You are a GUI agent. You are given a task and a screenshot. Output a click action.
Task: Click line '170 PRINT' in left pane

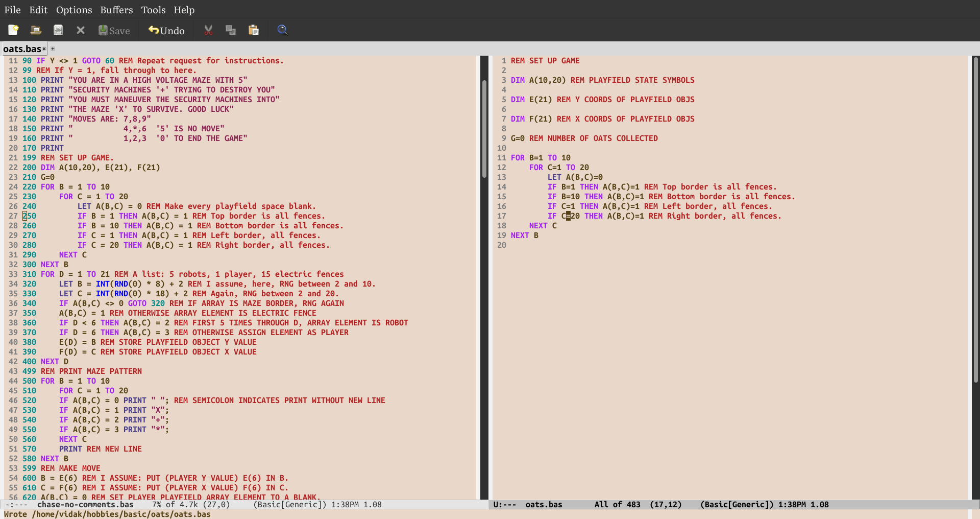pyautogui.click(x=43, y=148)
